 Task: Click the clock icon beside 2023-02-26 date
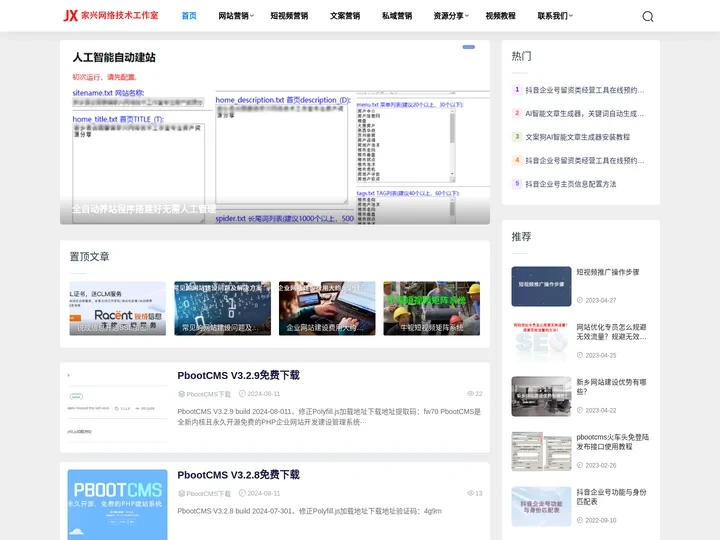tap(580, 465)
